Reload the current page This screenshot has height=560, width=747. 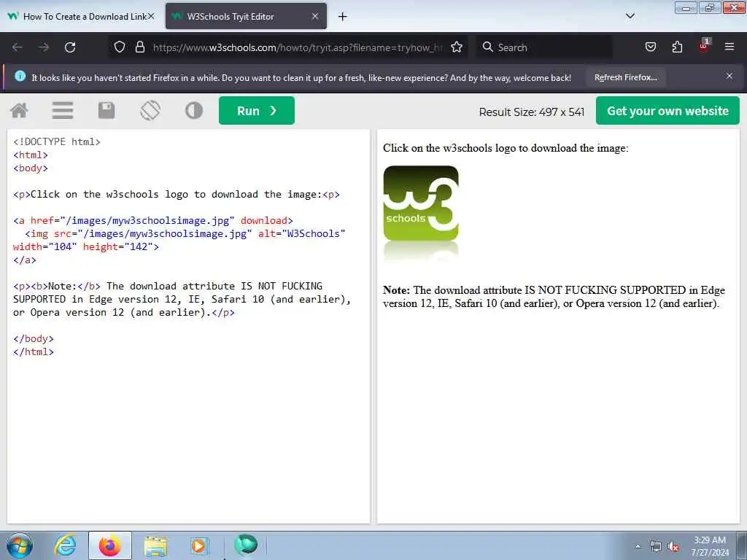(x=70, y=47)
